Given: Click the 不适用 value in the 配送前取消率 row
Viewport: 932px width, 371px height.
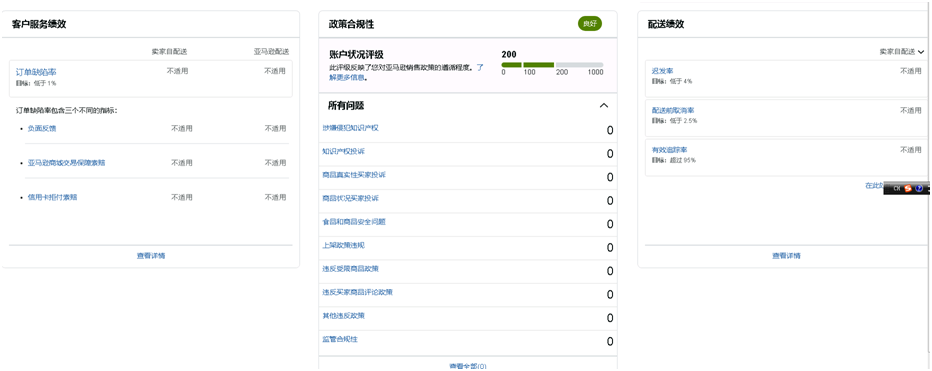Looking at the screenshot, I should [911, 111].
